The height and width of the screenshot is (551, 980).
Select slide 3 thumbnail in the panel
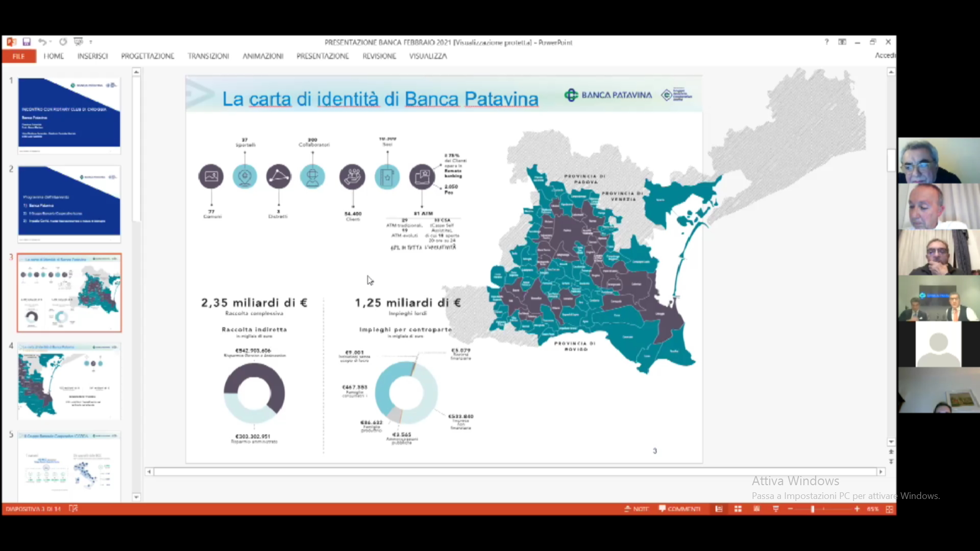[x=69, y=293]
